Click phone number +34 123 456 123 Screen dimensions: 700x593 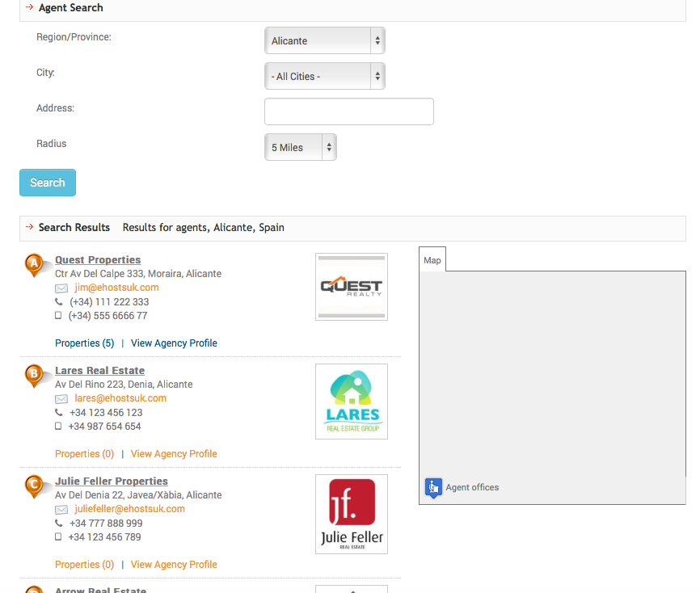pyautogui.click(x=106, y=413)
